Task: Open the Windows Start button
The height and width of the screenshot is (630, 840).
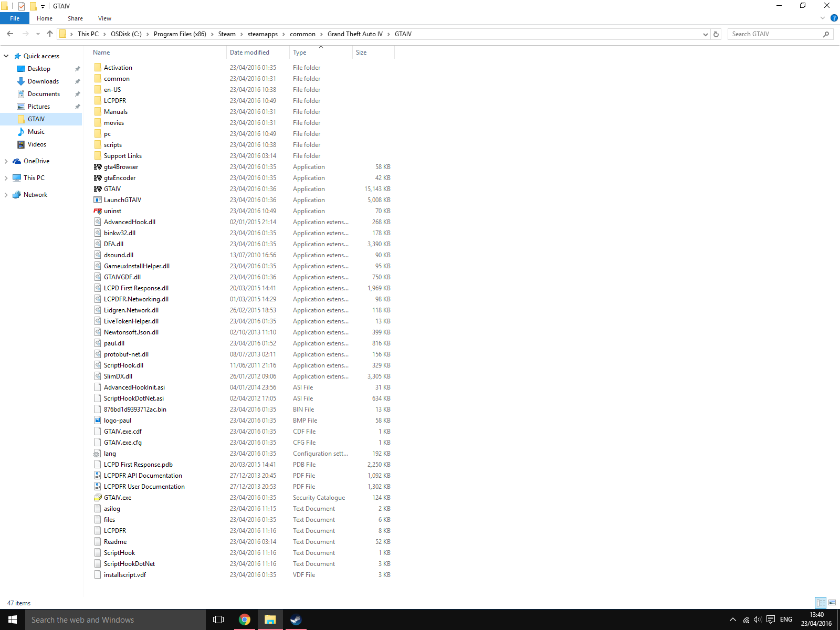Action: click(13, 619)
